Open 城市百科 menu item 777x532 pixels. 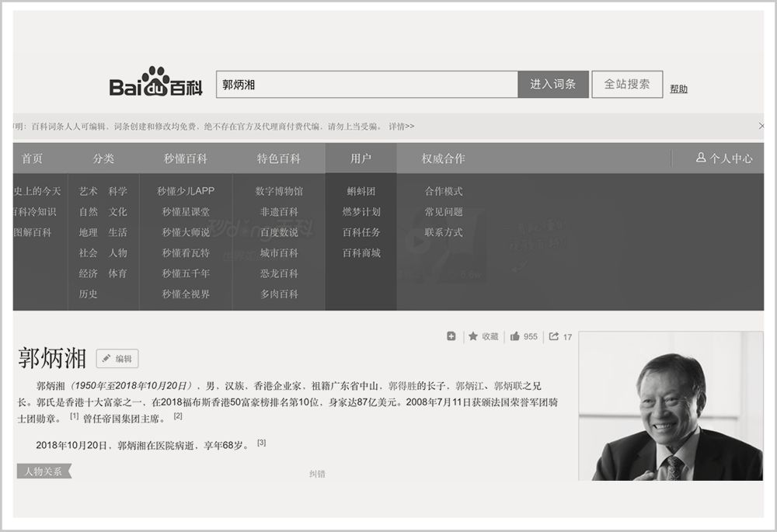click(279, 252)
